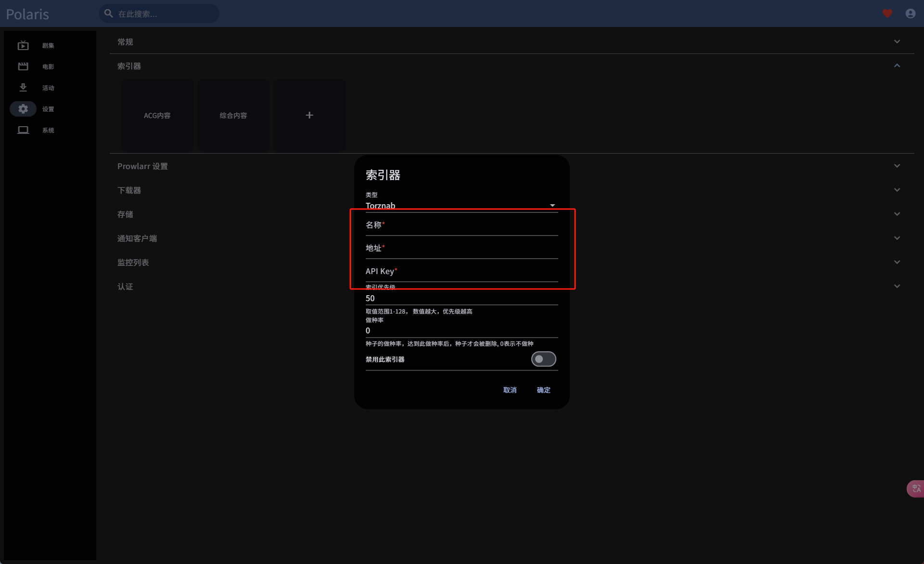Screen dimensions: 924x564
Task: Open the ACG内容 indexer card
Action: [157, 115]
